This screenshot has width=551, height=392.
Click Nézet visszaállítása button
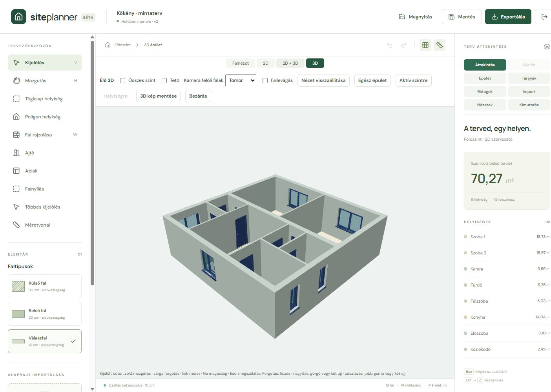click(323, 80)
